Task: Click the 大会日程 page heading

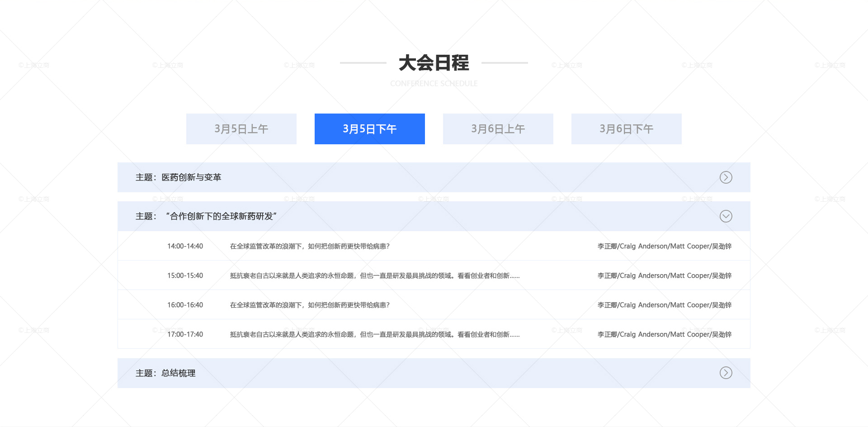Action: coord(434,63)
